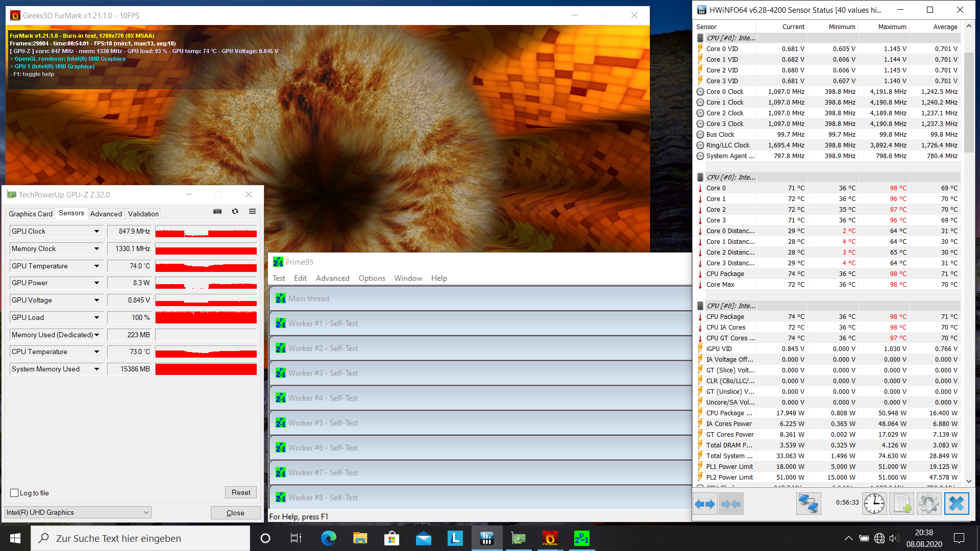This screenshot has height=551, width=980.
Task: Click Worker #1 Self-Test window icon
Action: 280,323
